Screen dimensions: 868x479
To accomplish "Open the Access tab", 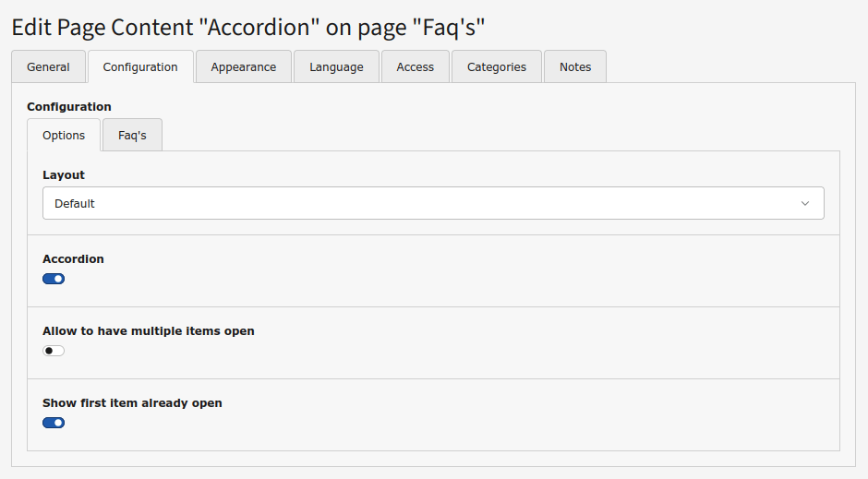I will pyautogui.click(x=415, y=66).
